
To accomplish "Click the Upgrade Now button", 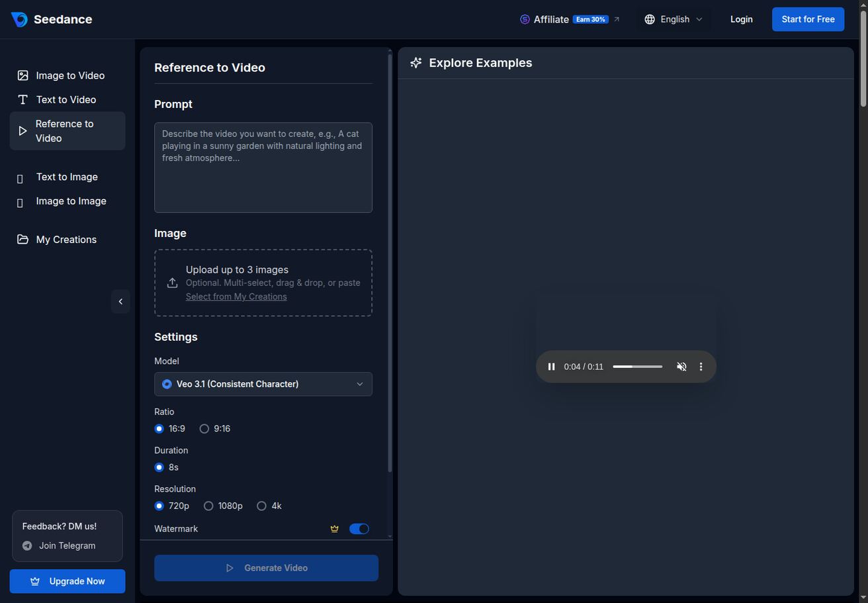I will coord(67,581).
